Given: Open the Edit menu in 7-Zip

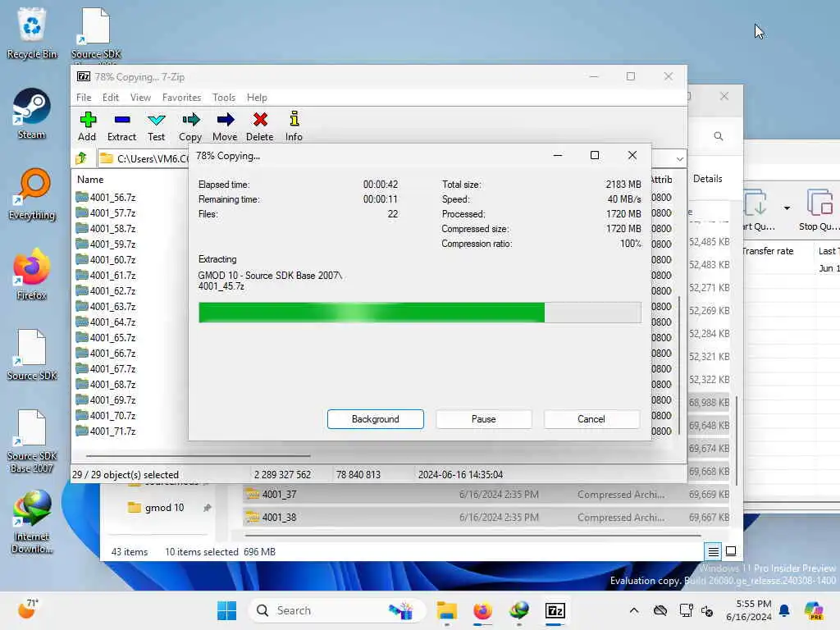Looking at the screenshot, I should (111, 98).
